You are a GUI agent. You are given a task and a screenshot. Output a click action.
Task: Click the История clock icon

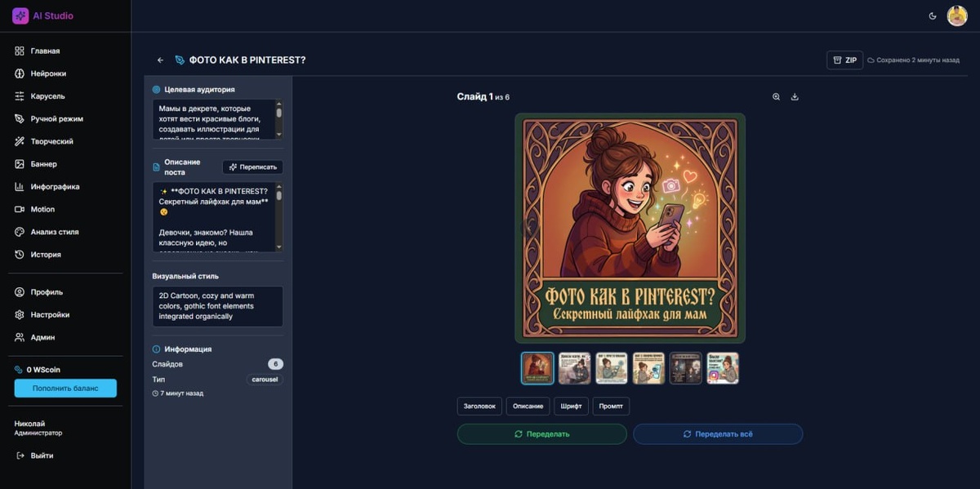tap(20, 255)
